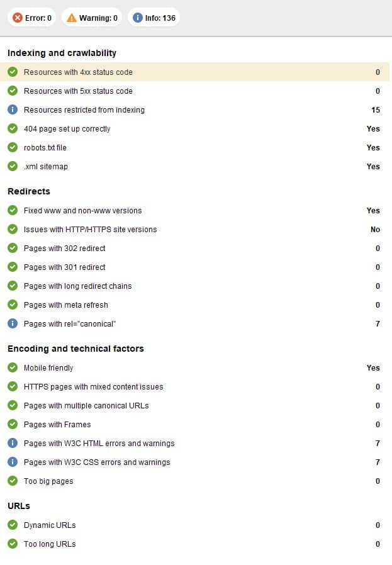This screenshot has height=565, width=392.
Task: Click info icon next to "Pages with W3C CSS errors"
Action: pos(12,462)
